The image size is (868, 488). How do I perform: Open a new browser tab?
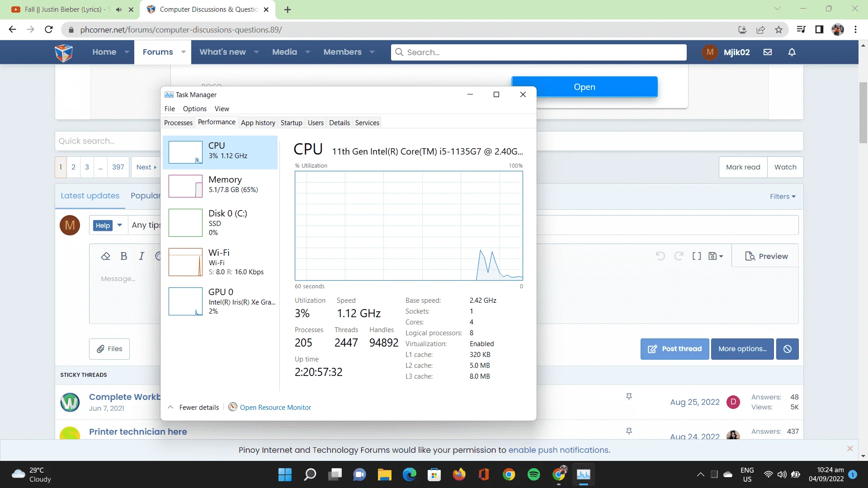(288, 9)
